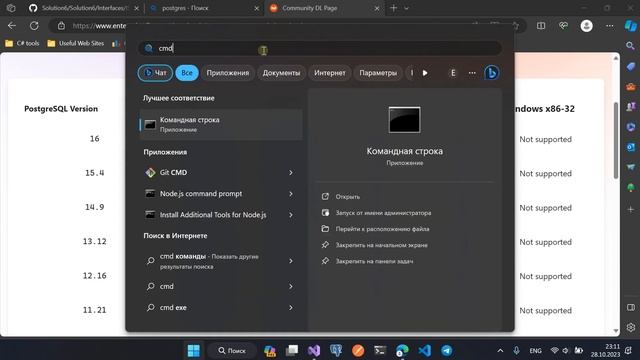This screenshot has height=360, width=640.
Task: Open Visual Studio from the taskbar
Action: pyautogui.click(x=313, y=350)
